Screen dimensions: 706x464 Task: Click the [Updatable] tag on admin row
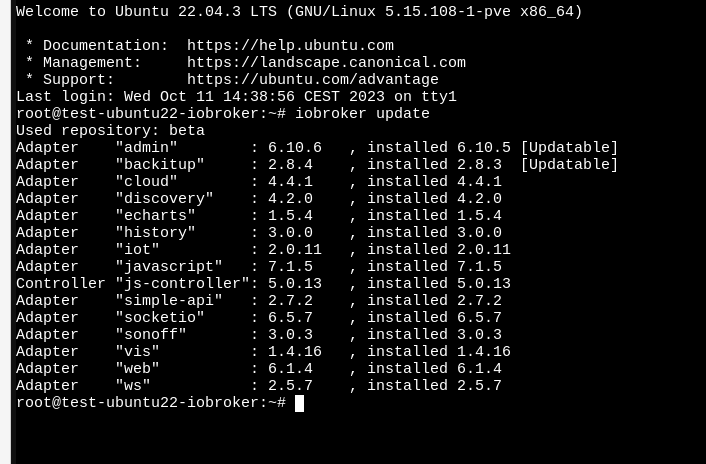click(570, 148)
